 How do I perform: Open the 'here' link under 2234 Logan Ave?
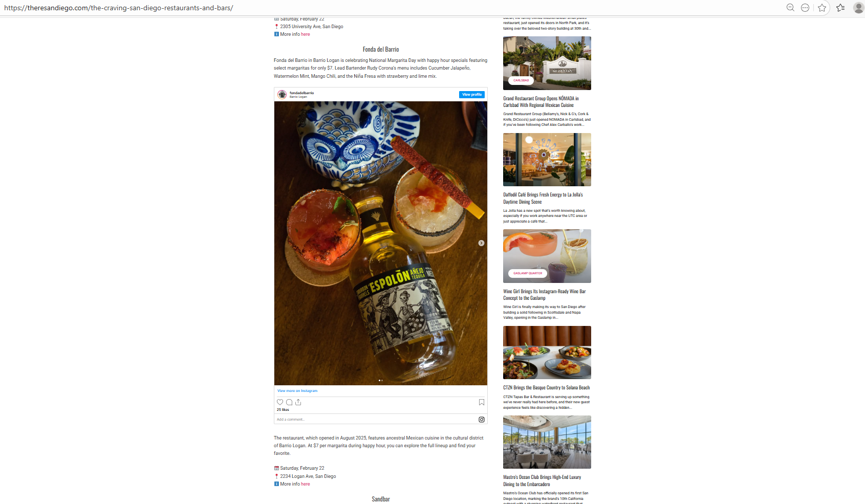(x=306, y=484)
